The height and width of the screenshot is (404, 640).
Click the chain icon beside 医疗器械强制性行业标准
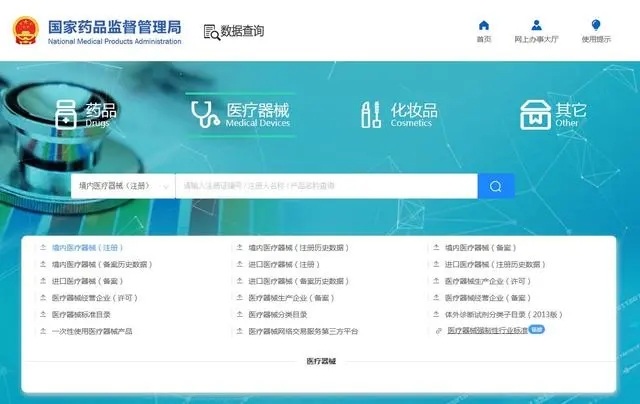pos(438,331)
